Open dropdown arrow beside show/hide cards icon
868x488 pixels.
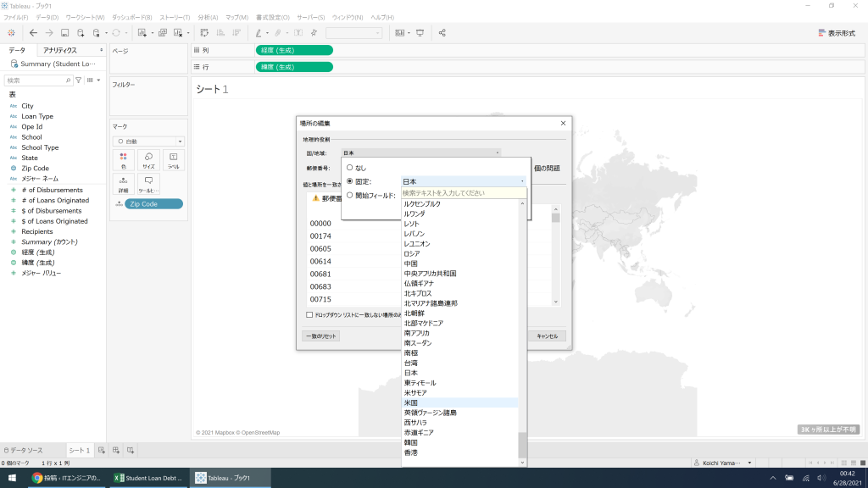click(409, 33)
